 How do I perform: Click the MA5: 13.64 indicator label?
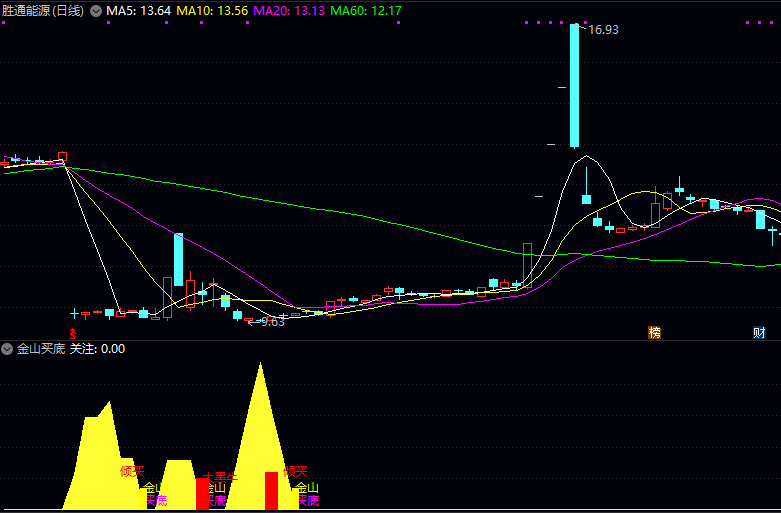pos(138,11)
